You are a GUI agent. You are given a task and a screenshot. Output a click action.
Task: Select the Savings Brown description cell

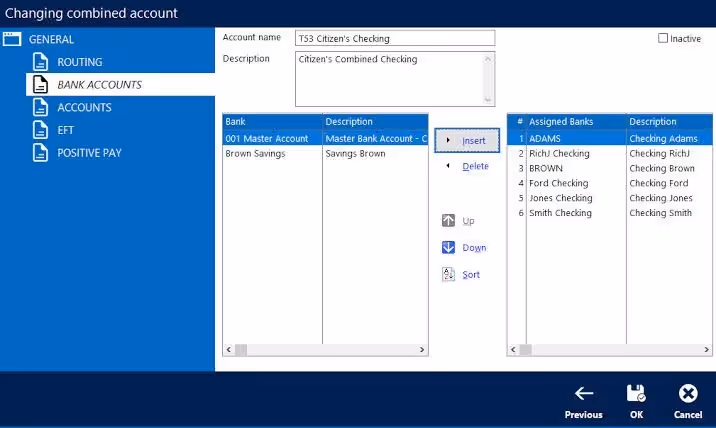coord(375,153)
